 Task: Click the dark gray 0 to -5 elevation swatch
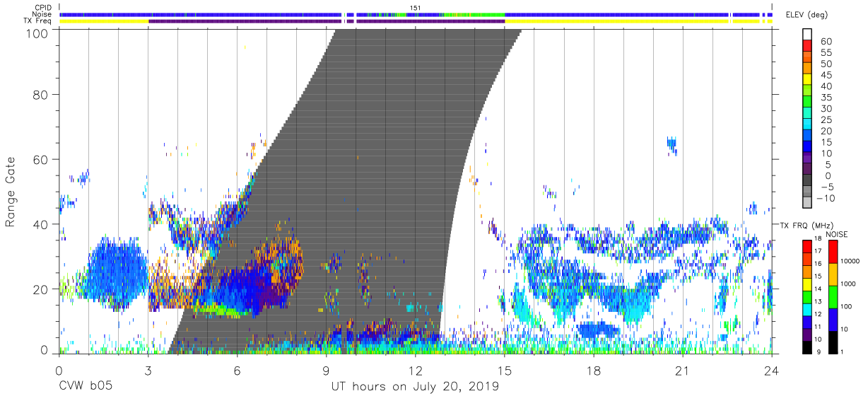807,180
